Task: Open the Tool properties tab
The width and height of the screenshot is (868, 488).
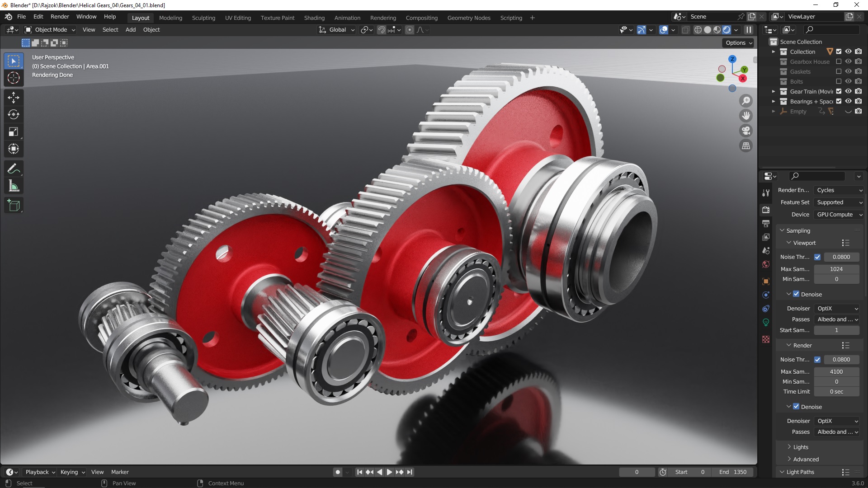Action: click(766, 193)
